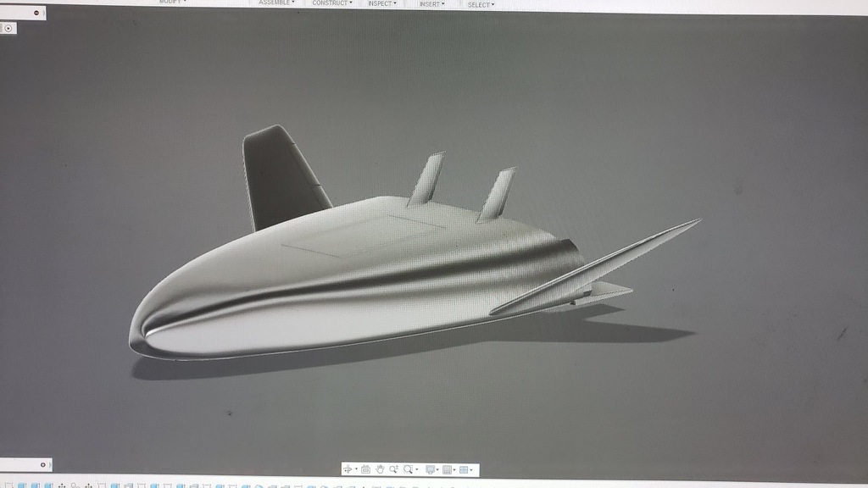Use the Fit/Zoom Window tool
Viewport: 868px width, 488px height.
pyautogui.click(x=408, y=469)
